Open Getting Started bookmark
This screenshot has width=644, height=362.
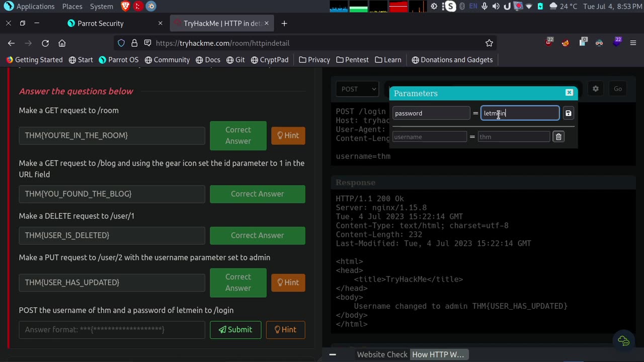click(x=34, y=60)
